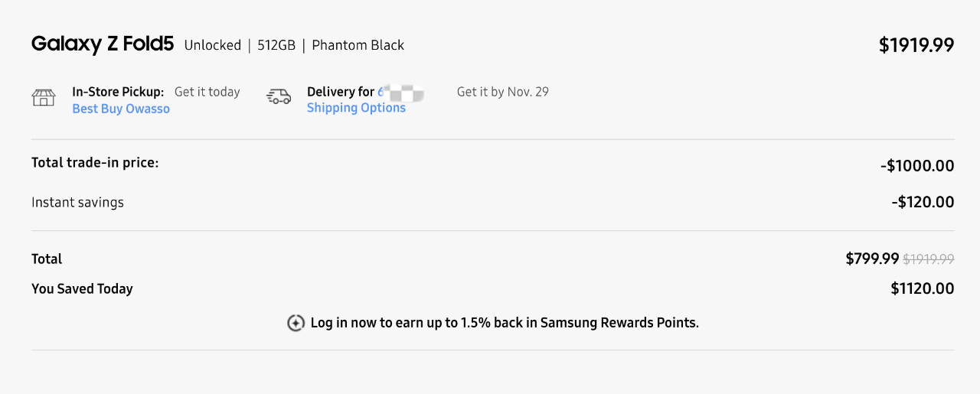Viewport: 980px width, 394px height.
Task: Click the $1919.99 product price at top
Action: pyautogui.click(x=916, y=45)
